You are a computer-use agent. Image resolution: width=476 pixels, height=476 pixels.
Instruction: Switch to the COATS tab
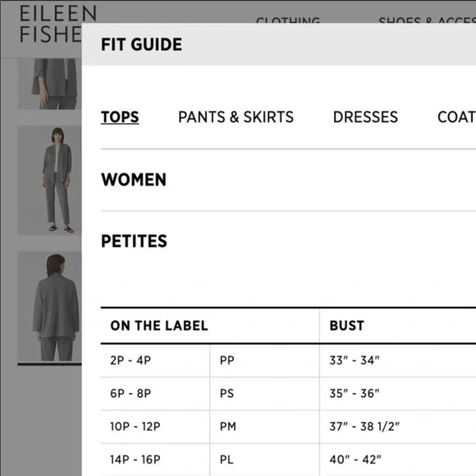click(x=456, y=117)
